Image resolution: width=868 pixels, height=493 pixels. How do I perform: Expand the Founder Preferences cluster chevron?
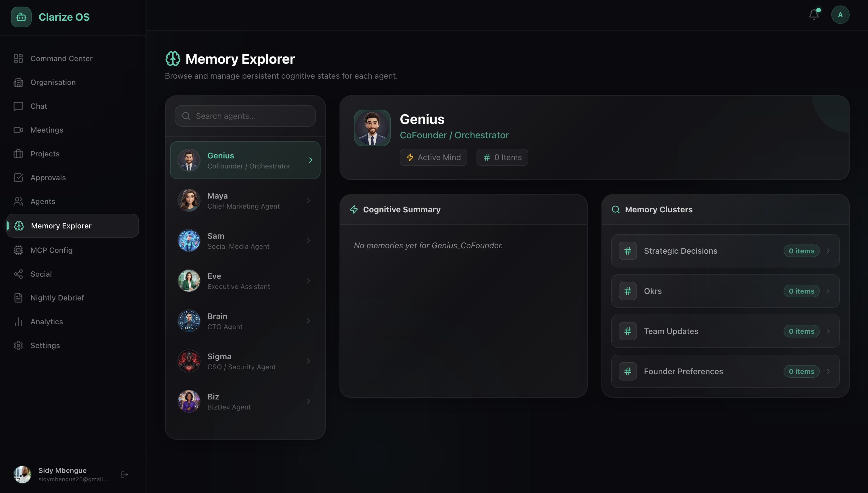click(828, 371)
